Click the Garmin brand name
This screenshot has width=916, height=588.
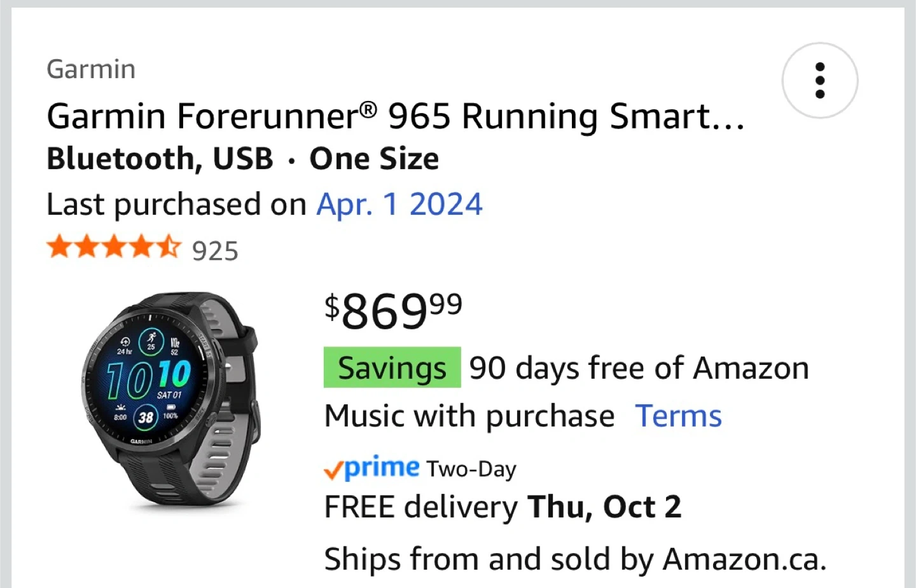pyautogui.click(x=91, y=69)
